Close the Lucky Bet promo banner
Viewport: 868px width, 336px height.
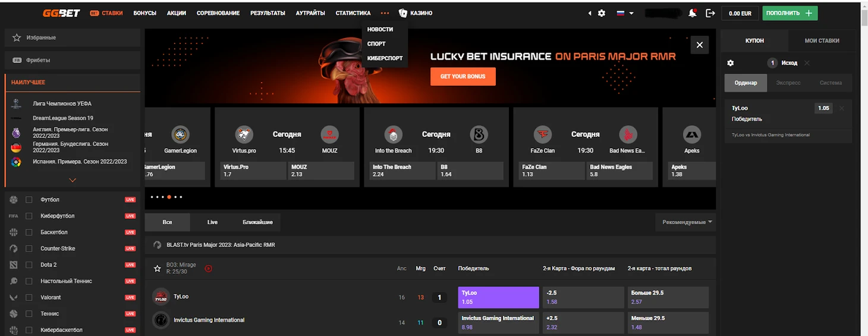click(x=700, y=45)
